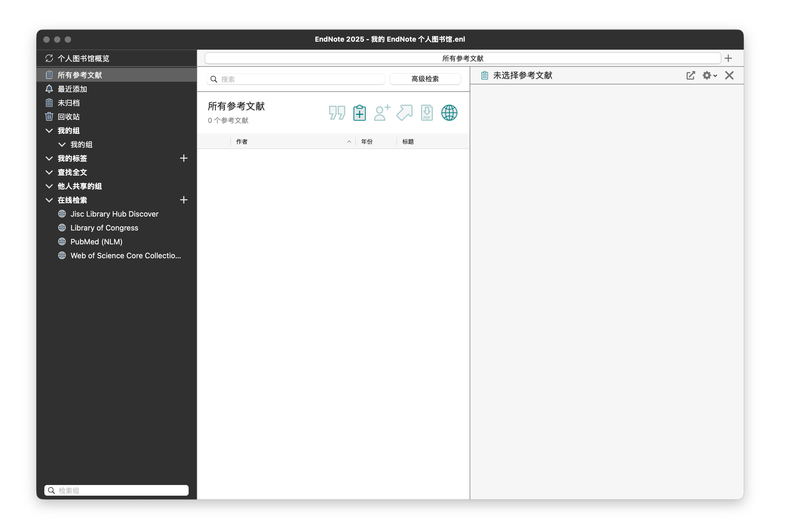Click the online search globe icon
The height and width of the screenshot is (532, 786).
click(x=449, y=113)
